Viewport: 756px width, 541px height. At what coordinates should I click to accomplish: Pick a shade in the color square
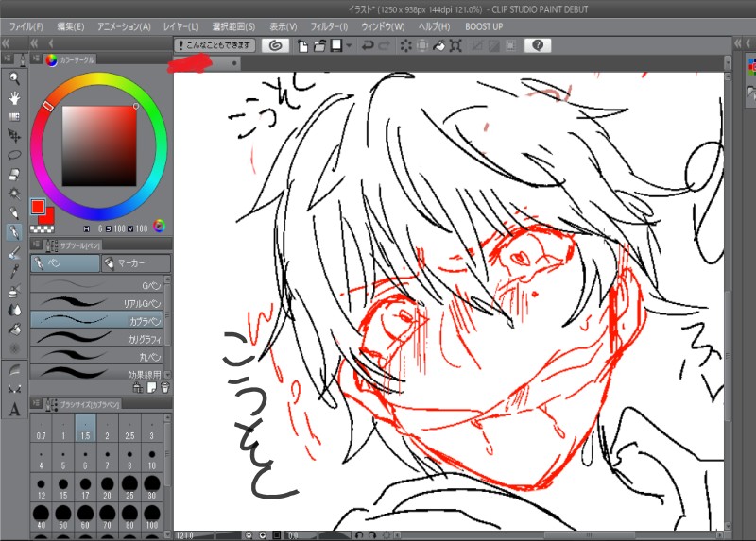pos(99,146)
